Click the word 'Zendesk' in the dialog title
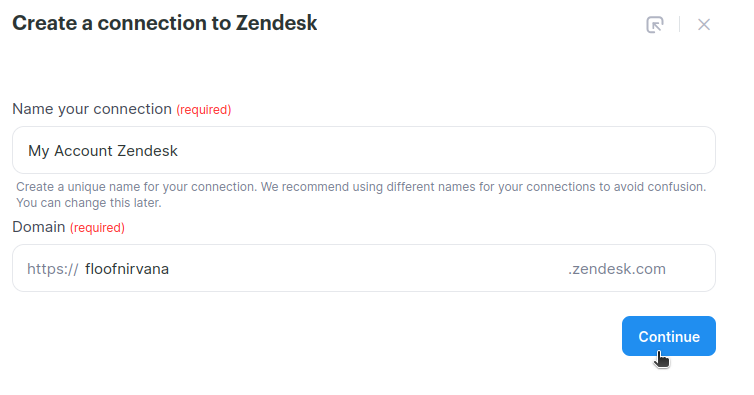Viewport: 754px width, 395px height. (276, 23)
